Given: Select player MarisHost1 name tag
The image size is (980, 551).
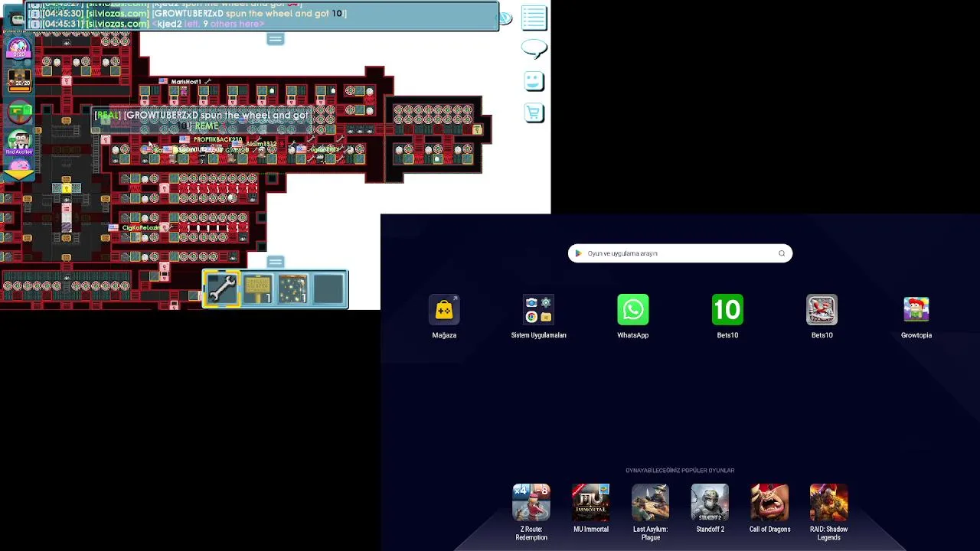Looking at the screenshot, I should click(x=186, y=82).
